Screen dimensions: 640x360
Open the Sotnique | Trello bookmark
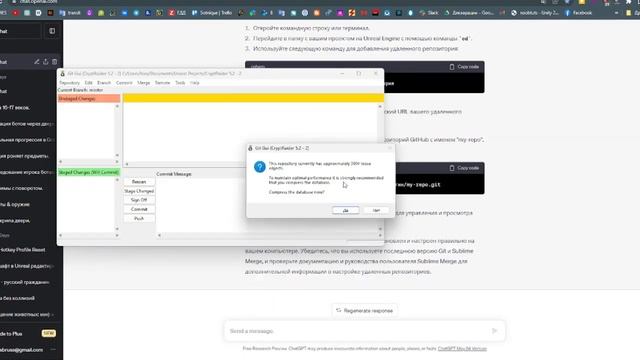[211, 13]
